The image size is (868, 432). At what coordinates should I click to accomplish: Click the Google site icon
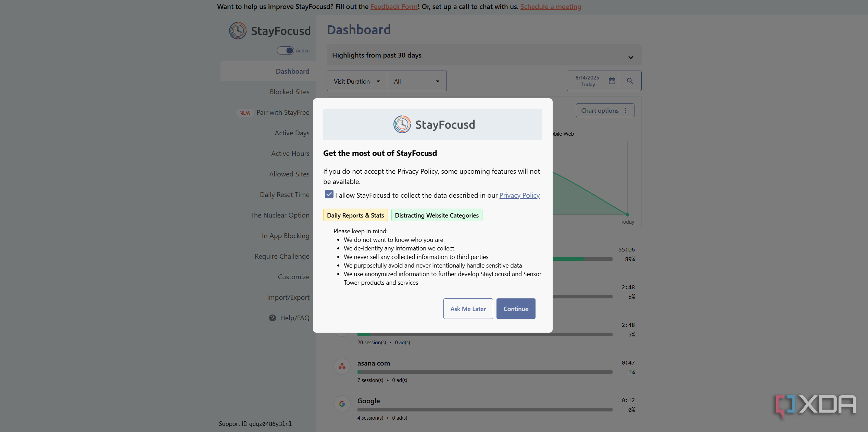pyautogui.click(x=342, y=404)
